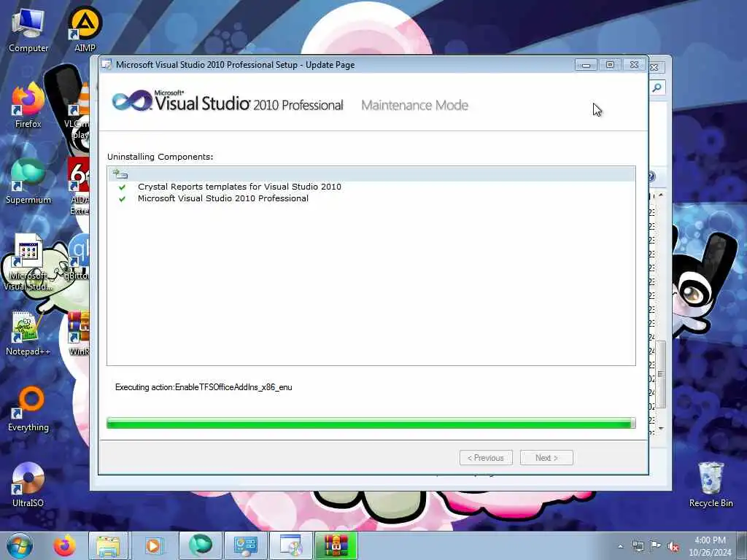Open Action Center flag icon
This screenshot has width=747, height=560.
pyautogui.click(x=656, y=546)
